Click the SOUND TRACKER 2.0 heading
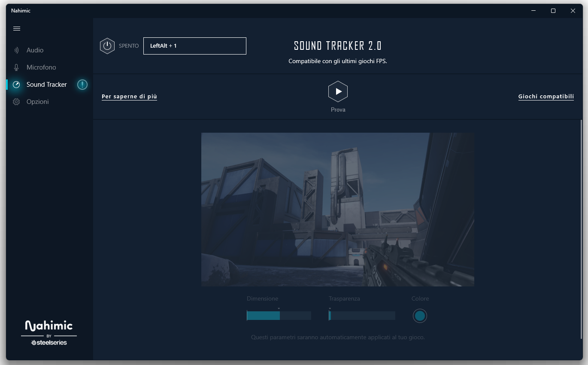The height and width of the screenshot is (365, 588). (338, 46)
